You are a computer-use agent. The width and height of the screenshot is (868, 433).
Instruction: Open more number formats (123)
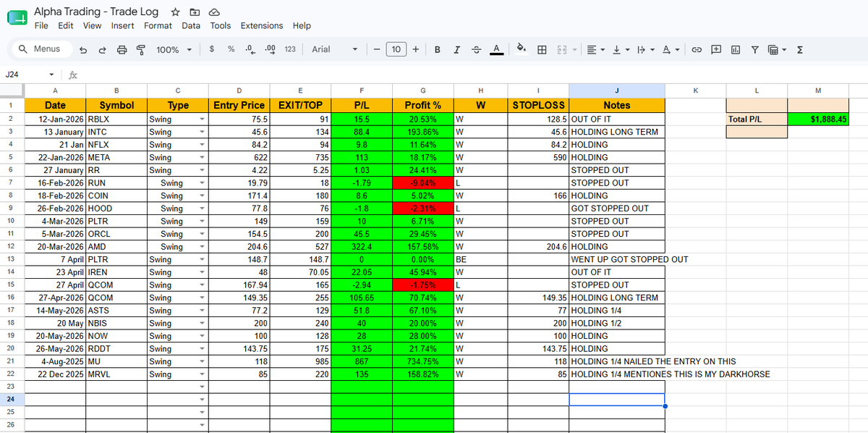[x=290, y=49]
